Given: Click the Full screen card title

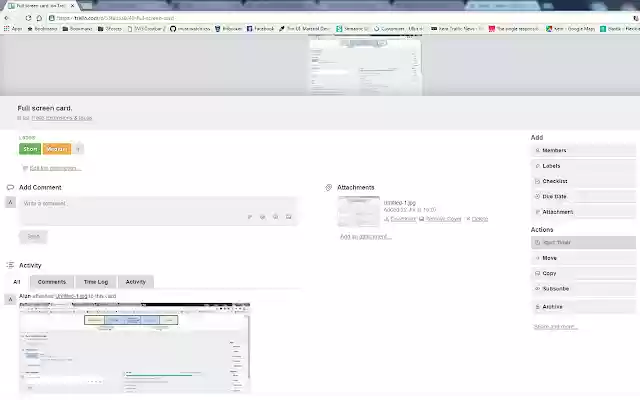Looking at the screenshot, I should [44, 108].
